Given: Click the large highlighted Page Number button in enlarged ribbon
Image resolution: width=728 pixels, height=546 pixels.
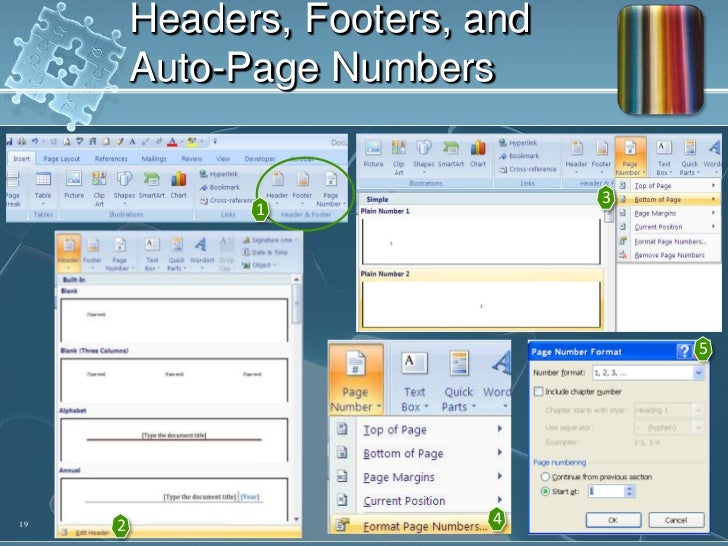Looking at the screenshot, I should (x=356, y=379).
